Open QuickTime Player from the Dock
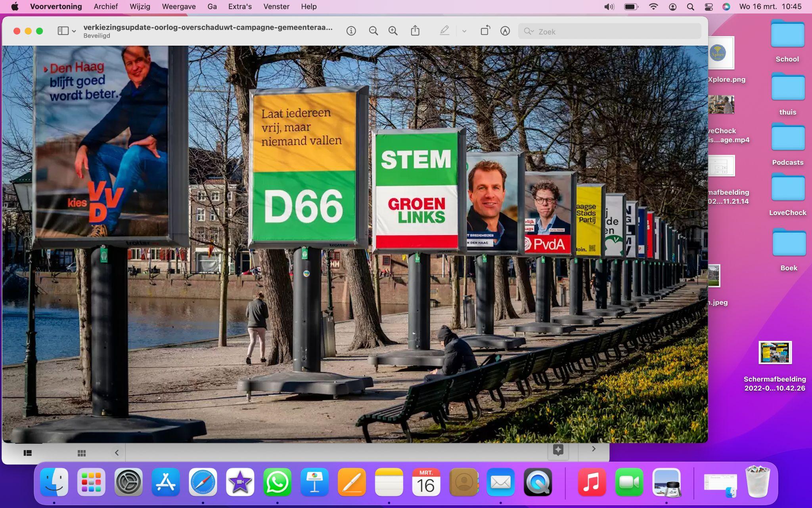The height and width of the screenshot is (508, 812). [538, 482]
